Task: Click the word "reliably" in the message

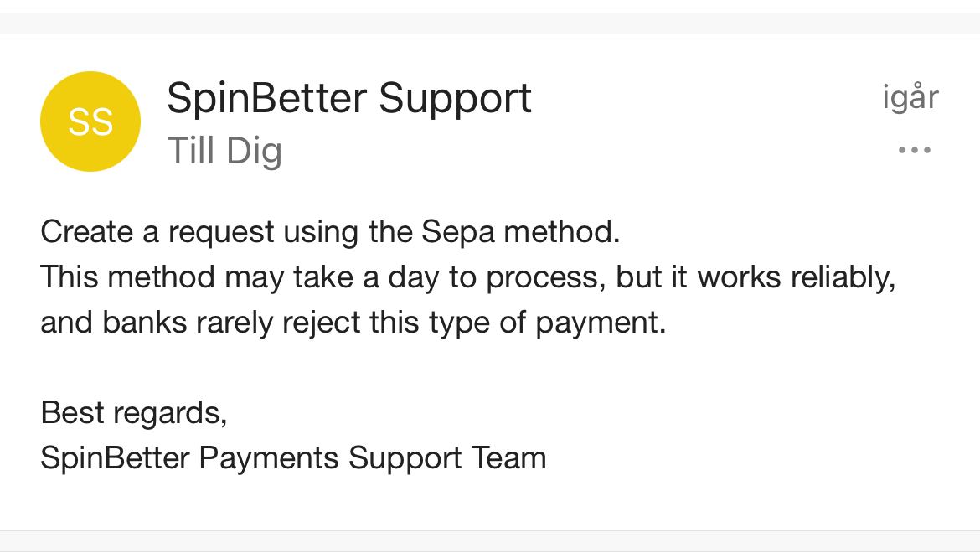Action: coord(844,277)
